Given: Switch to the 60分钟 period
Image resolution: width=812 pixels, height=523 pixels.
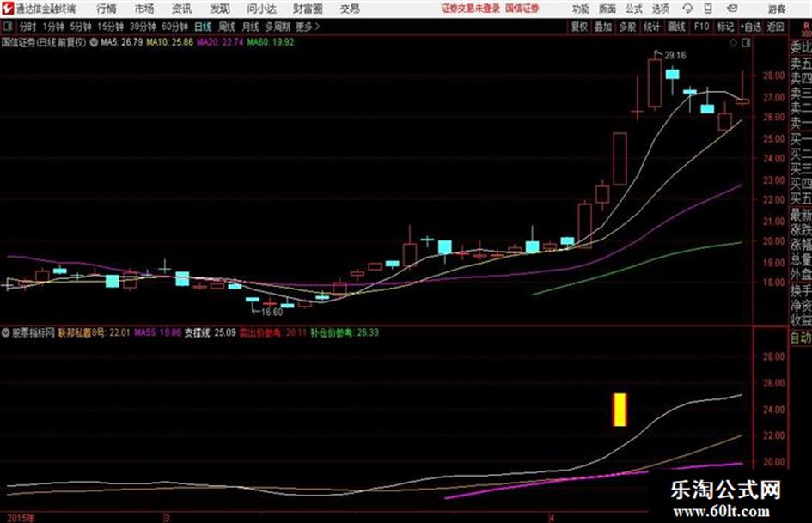Looking at the screenshot, I should pos(174,27).
